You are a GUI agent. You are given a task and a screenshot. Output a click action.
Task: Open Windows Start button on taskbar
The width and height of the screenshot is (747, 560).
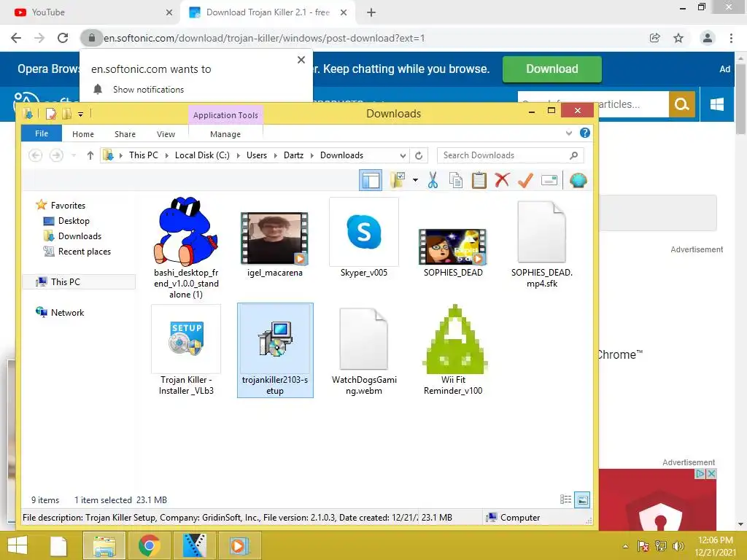pos(18,545)
